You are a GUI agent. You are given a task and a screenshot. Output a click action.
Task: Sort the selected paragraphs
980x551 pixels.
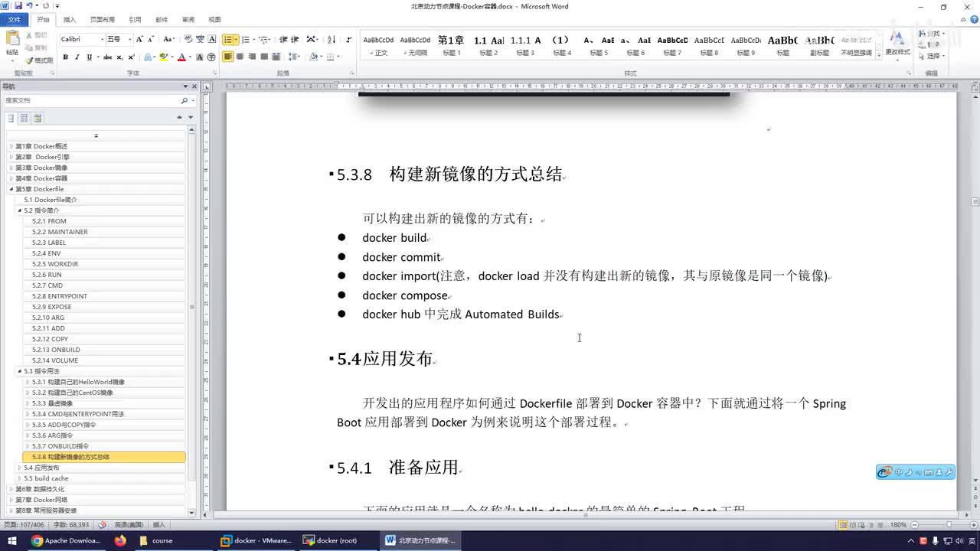[x=332, y=39]
